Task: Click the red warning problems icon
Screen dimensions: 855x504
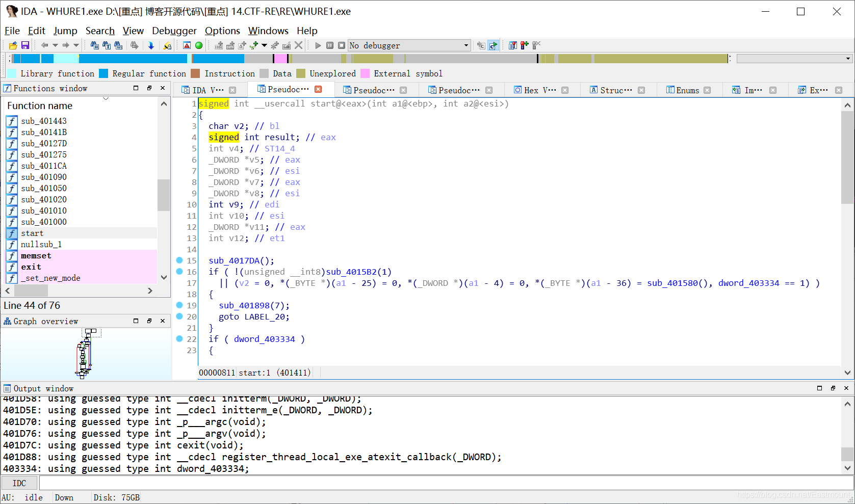Action: 187,45
